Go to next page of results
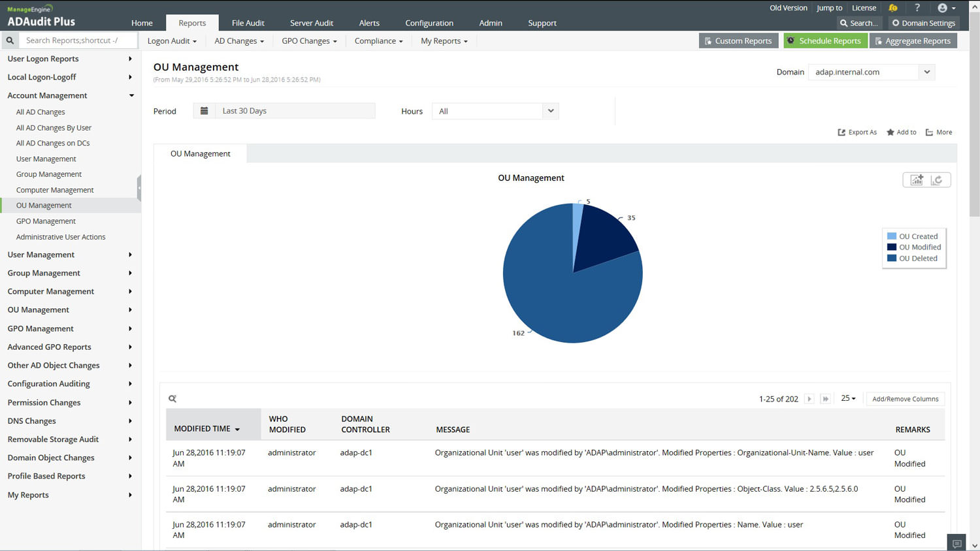 click(809, 399)
